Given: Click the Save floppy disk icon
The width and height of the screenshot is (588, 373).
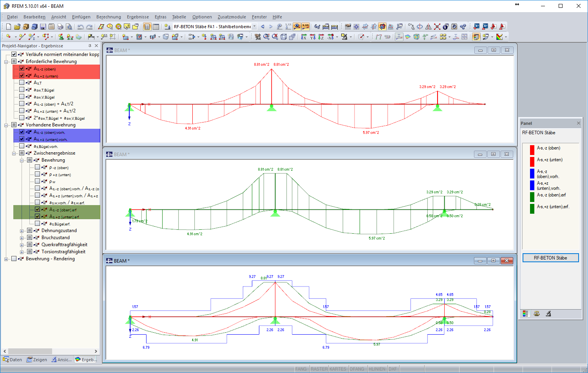Looking at the screenshot, I should [x=43, y=27].
